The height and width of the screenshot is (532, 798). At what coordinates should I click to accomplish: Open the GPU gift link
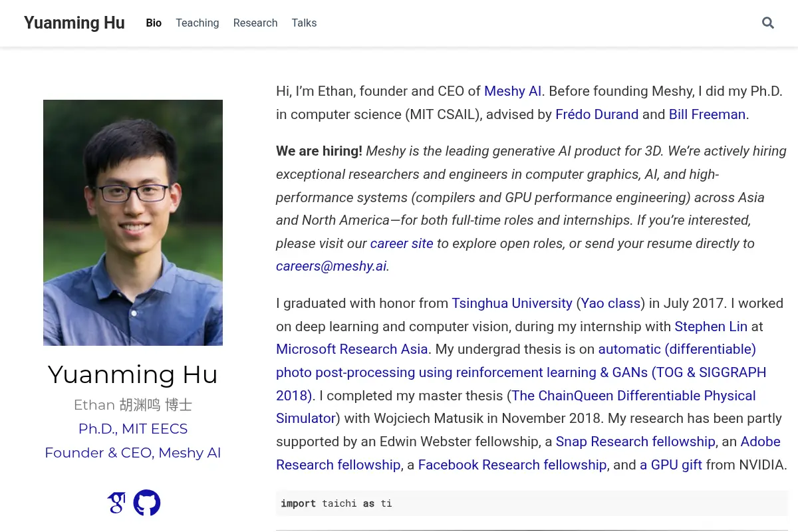point(671,465)
